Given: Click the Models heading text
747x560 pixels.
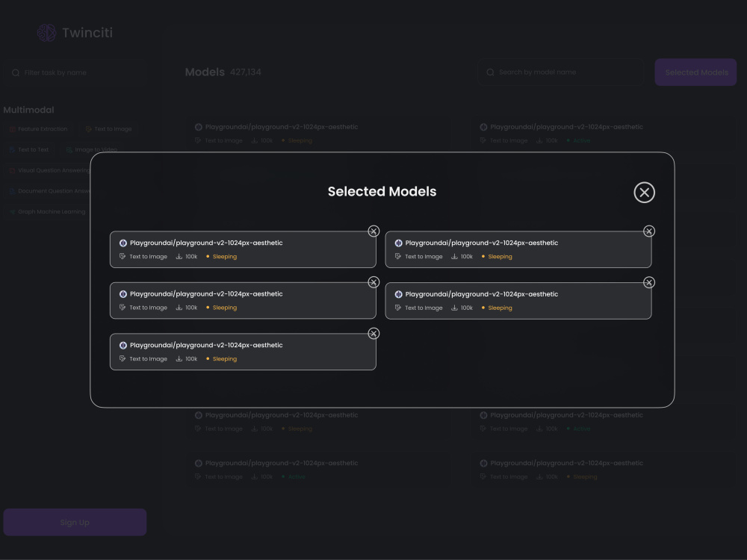Looking at the screenshot, I should tap(205, 72).
